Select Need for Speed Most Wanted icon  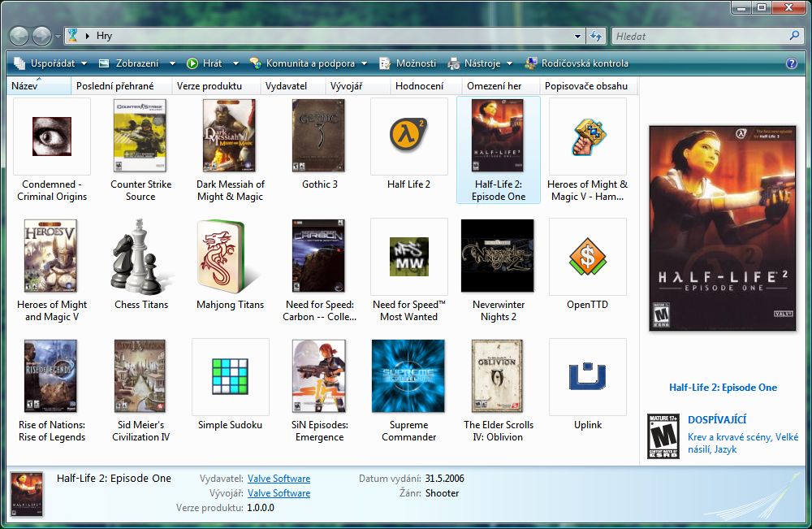(409, 257)
